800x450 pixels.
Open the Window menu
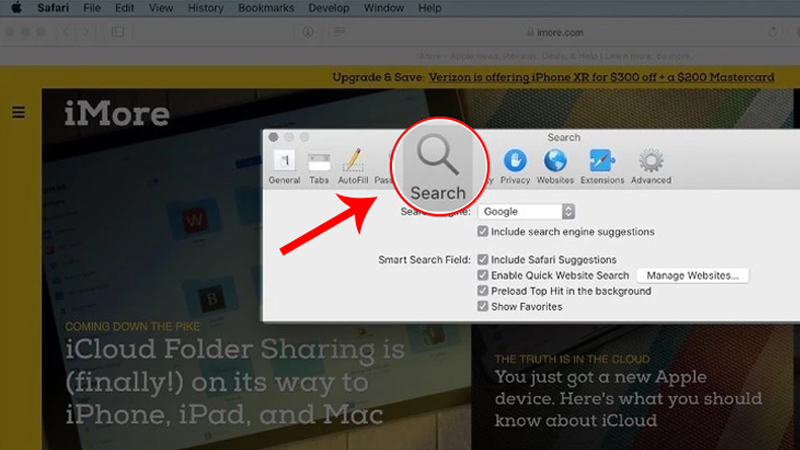384,8
